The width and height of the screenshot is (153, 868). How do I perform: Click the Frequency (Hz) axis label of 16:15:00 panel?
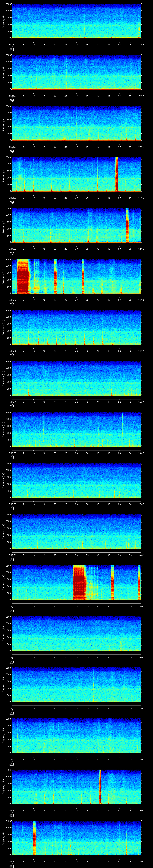(3, 429)
